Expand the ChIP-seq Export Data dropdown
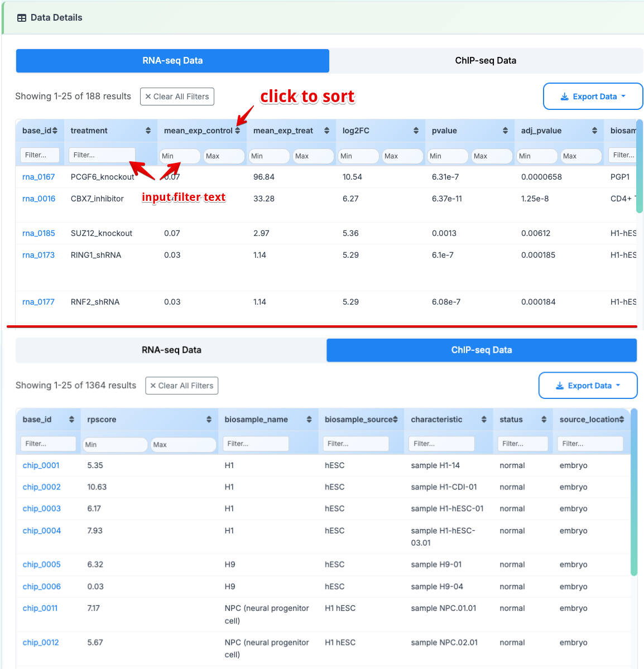 [588, 385]
